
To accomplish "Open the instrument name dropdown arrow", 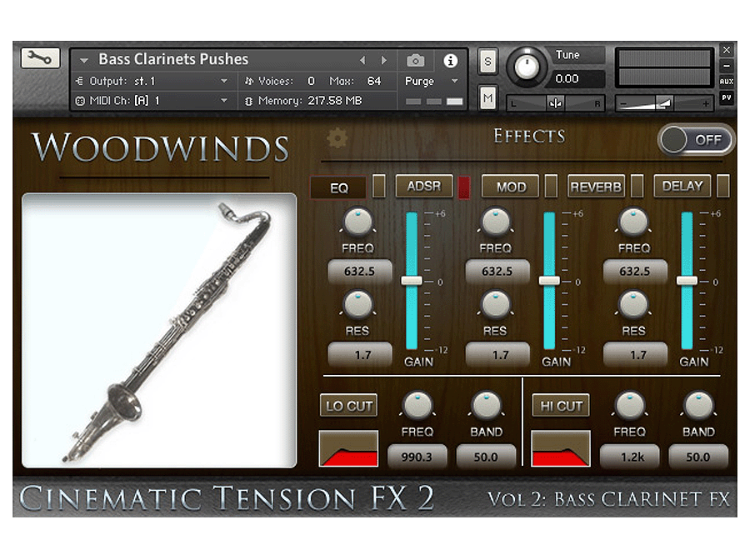I will (x=84, y=61).
